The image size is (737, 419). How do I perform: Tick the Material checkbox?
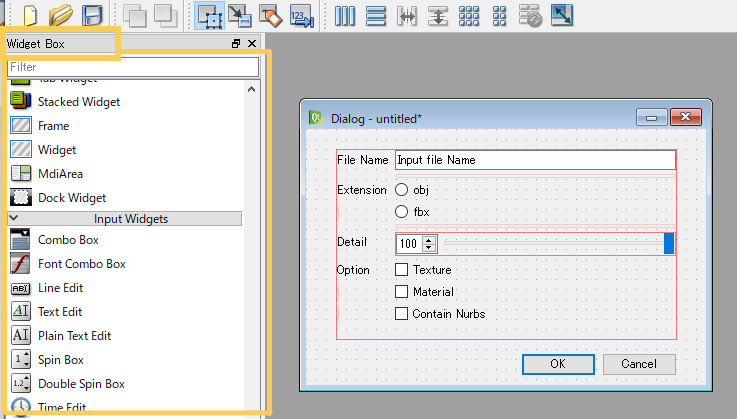[x=401, y=292]
